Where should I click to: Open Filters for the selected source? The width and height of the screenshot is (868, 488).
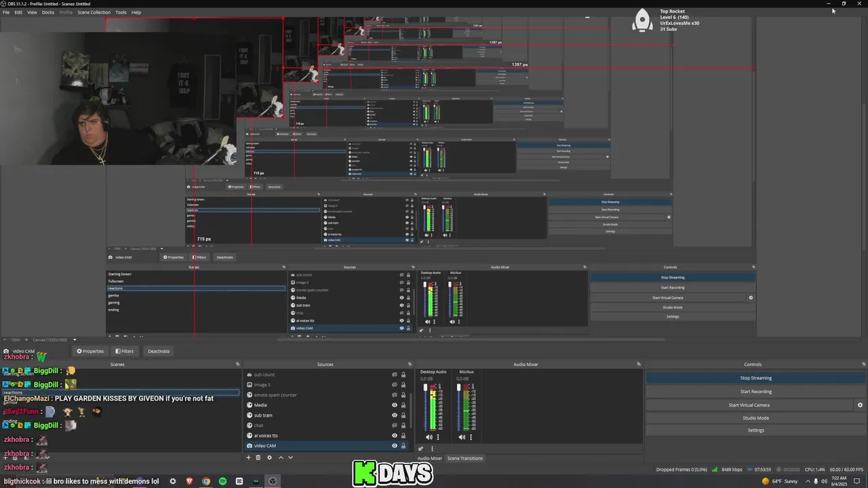click(x=125, y=351)
